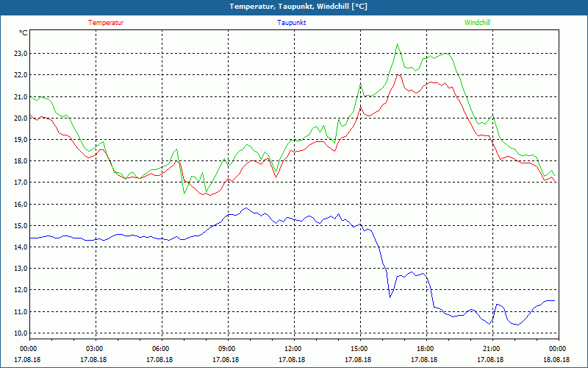Click the 13,0 y-axis label
Image resolution: width=588 pixels, height=368 pixels.
tap(21, 269)
